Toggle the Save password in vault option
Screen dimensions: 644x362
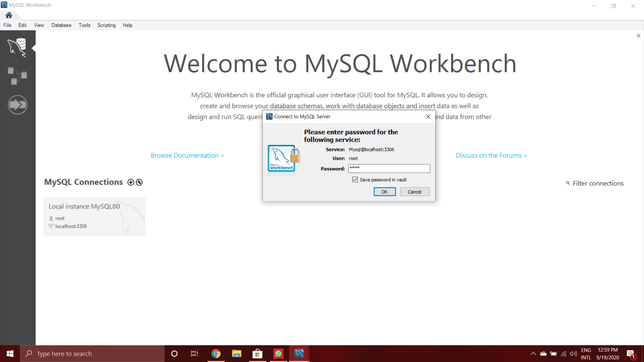(x=355, y=179)
